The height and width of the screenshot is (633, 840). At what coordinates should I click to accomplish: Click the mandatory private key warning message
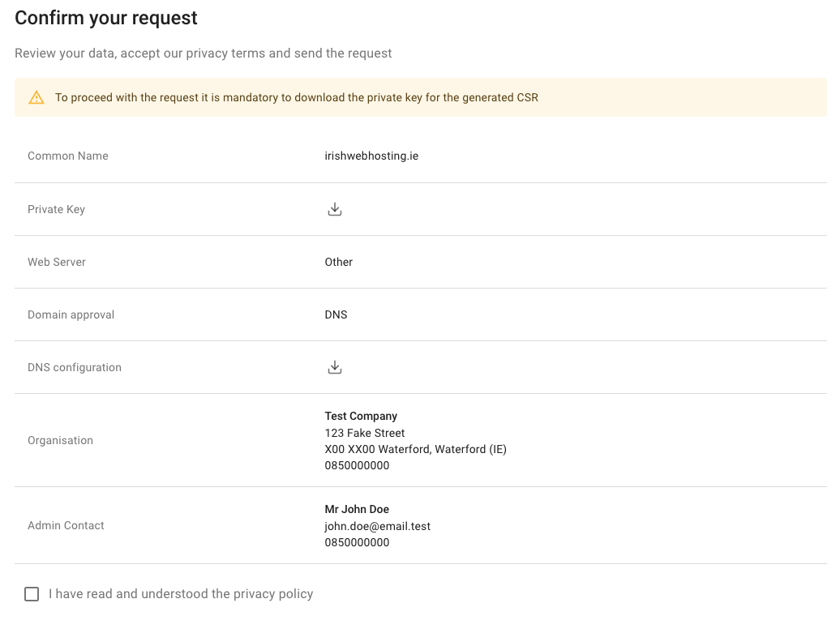[296, 98]
